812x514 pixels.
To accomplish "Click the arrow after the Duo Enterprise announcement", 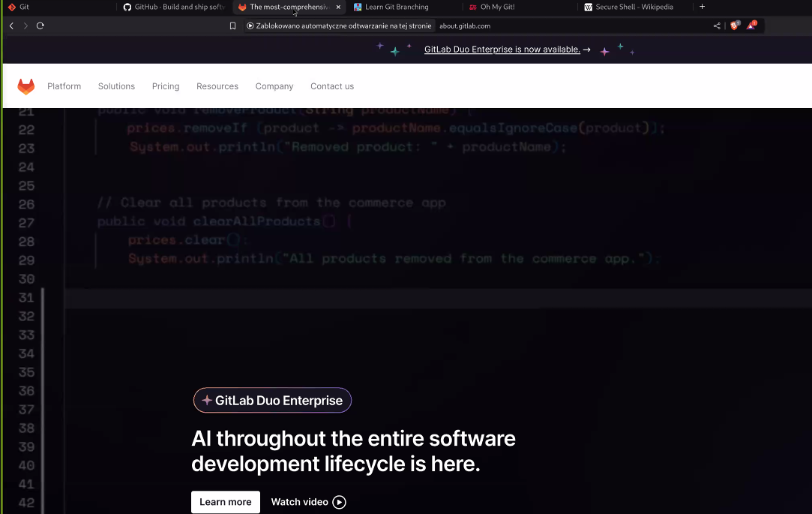I will click(587, 50).
